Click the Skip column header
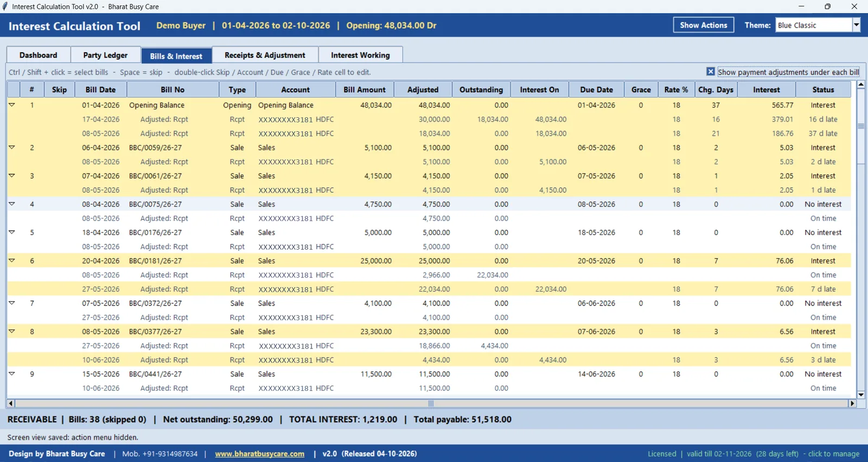The image size is (868, 462). 59,90
